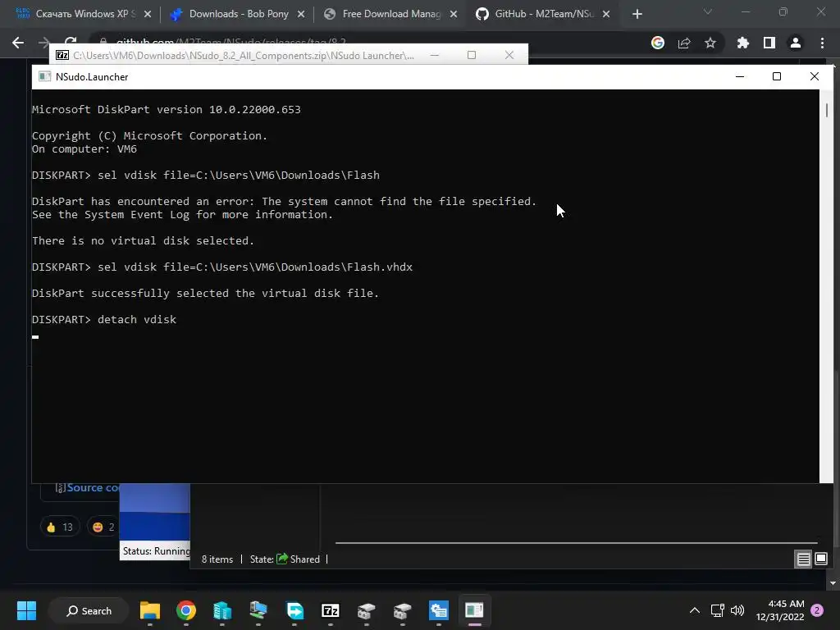Screen dimensions: 840x630
Task: Open network status tray icon
Action: (717, 610)
